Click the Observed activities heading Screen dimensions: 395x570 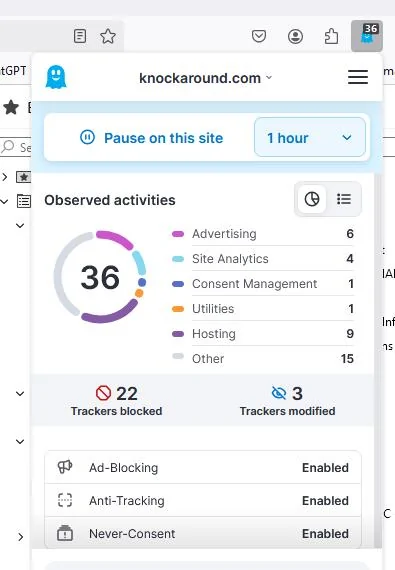click(110, 200)
